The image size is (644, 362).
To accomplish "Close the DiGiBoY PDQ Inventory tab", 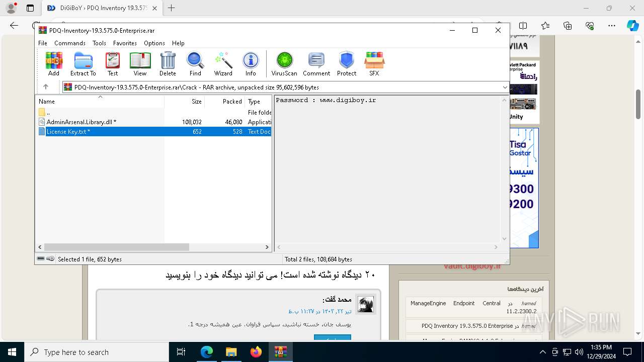I will pos(154,8).
